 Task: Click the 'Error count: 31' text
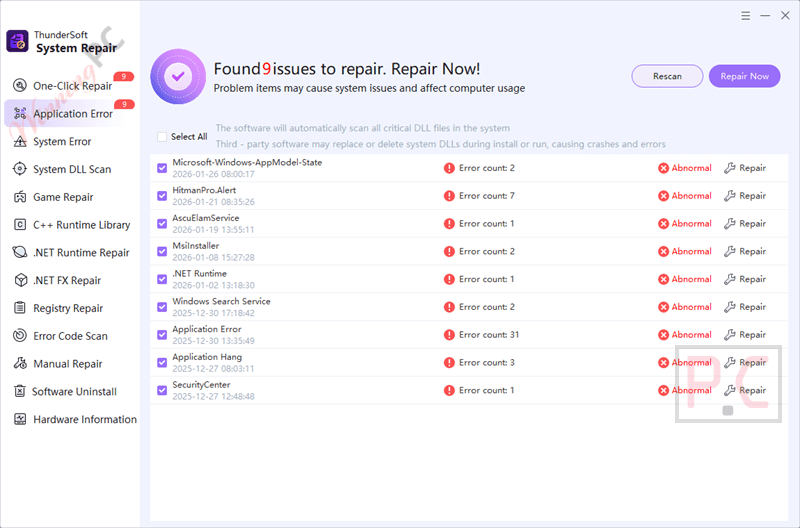(x=489, y=335)
